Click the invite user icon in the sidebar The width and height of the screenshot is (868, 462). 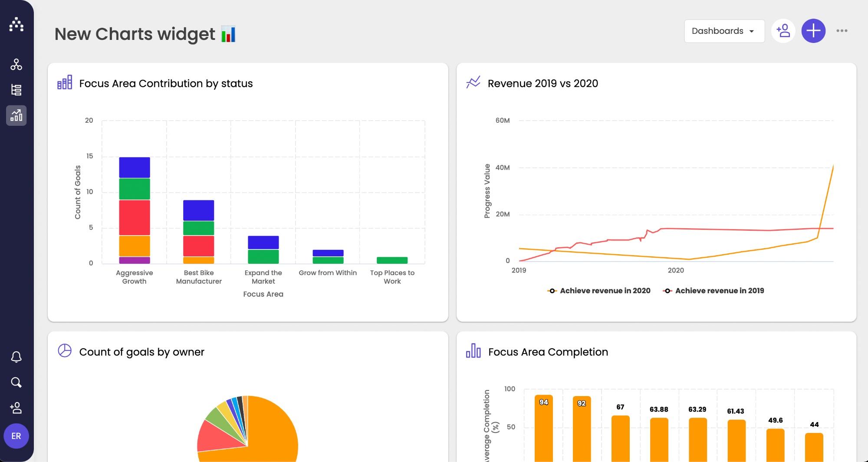pyautogui.click(x=16, y=408)
